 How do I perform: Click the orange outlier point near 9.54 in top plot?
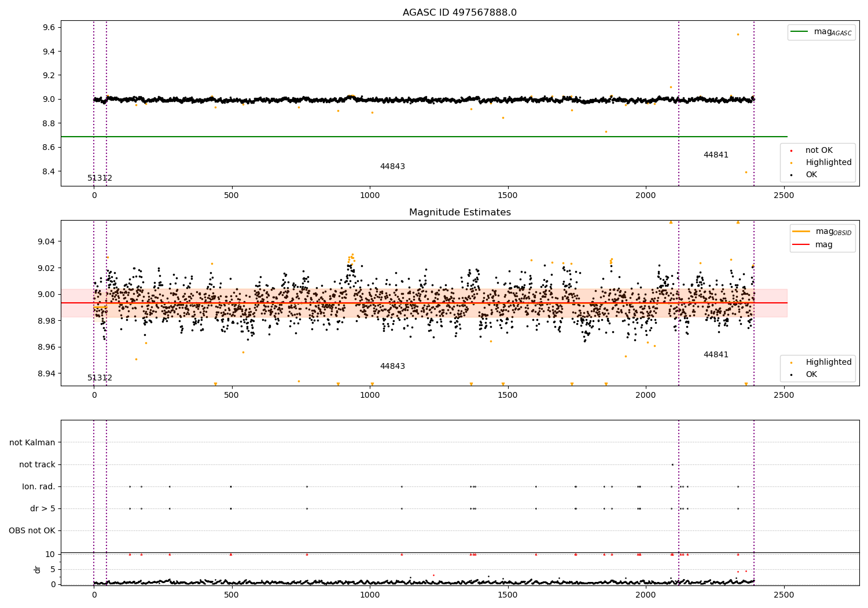[738, 34]
